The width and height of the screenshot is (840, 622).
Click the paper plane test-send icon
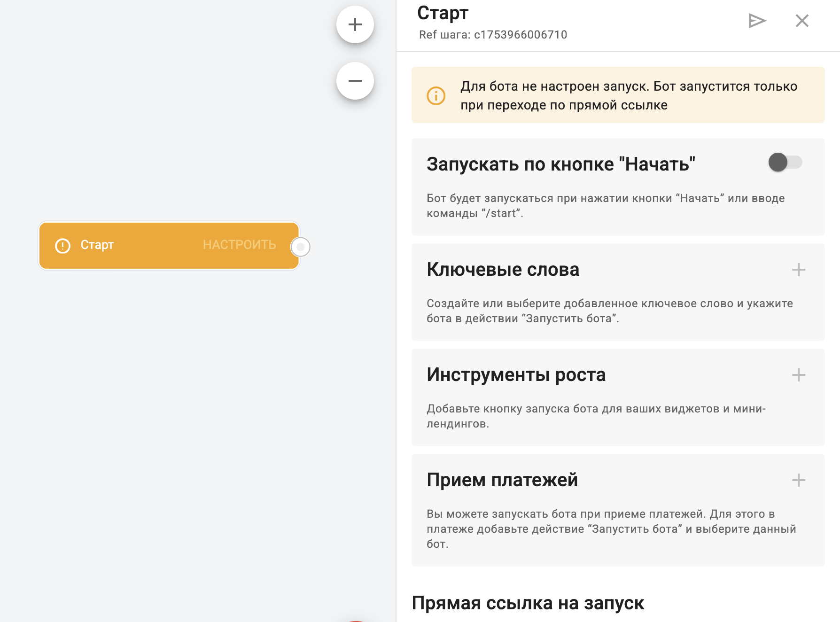[x=757, y=21]
